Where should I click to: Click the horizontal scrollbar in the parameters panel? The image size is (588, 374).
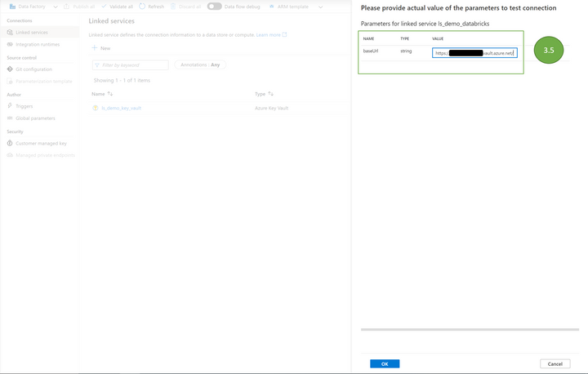[470, 329]
